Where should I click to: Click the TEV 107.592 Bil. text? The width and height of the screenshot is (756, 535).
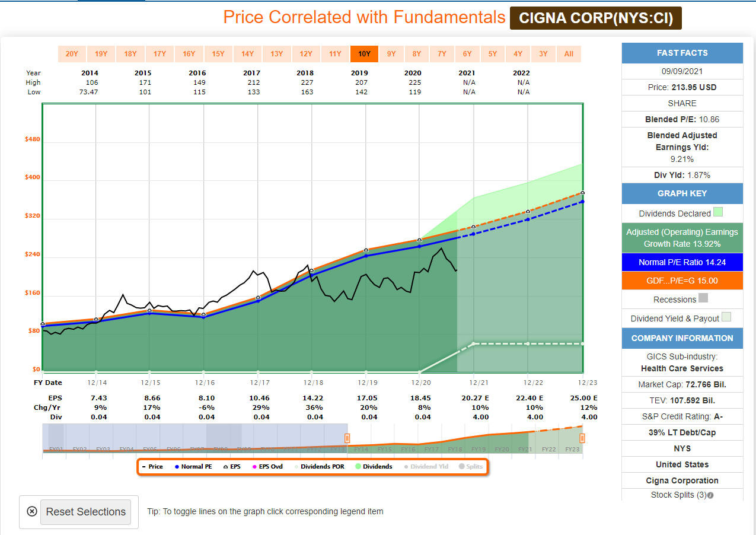point(682,400)
